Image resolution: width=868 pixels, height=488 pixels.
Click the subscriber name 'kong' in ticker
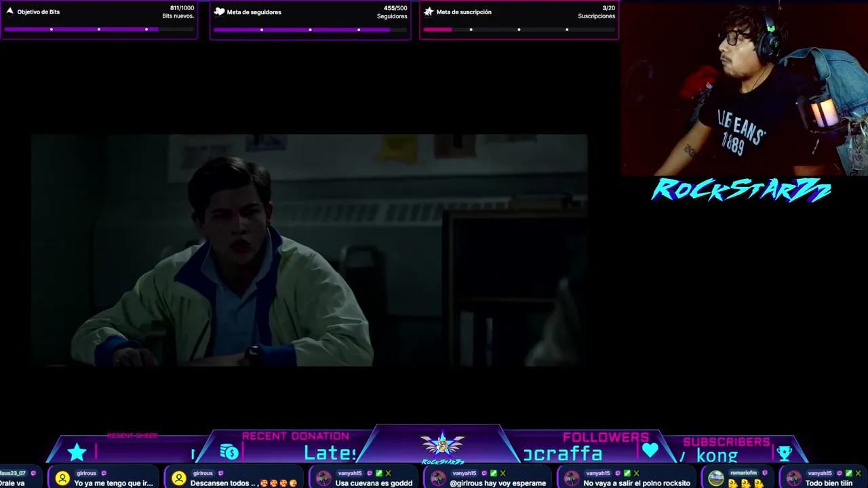[717, 456]
